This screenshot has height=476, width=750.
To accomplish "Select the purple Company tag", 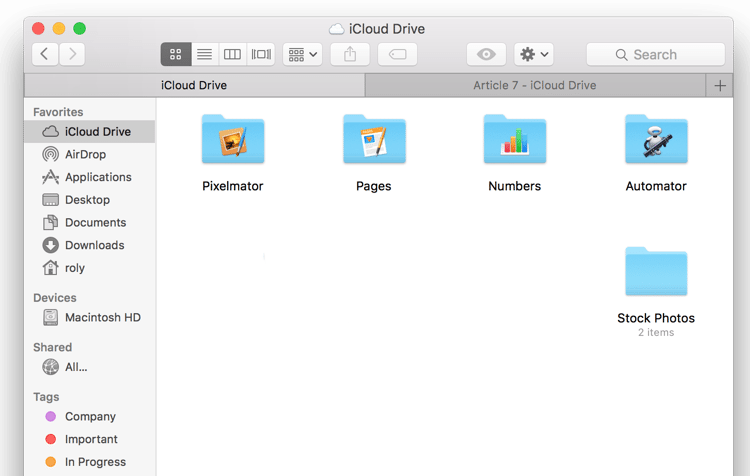I will pos(89,416).
